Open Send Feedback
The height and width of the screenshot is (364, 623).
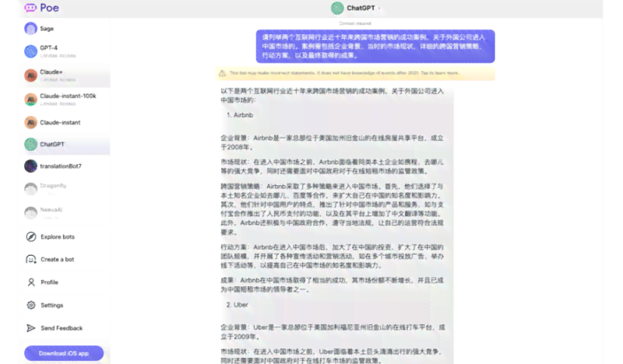[65, 328]
